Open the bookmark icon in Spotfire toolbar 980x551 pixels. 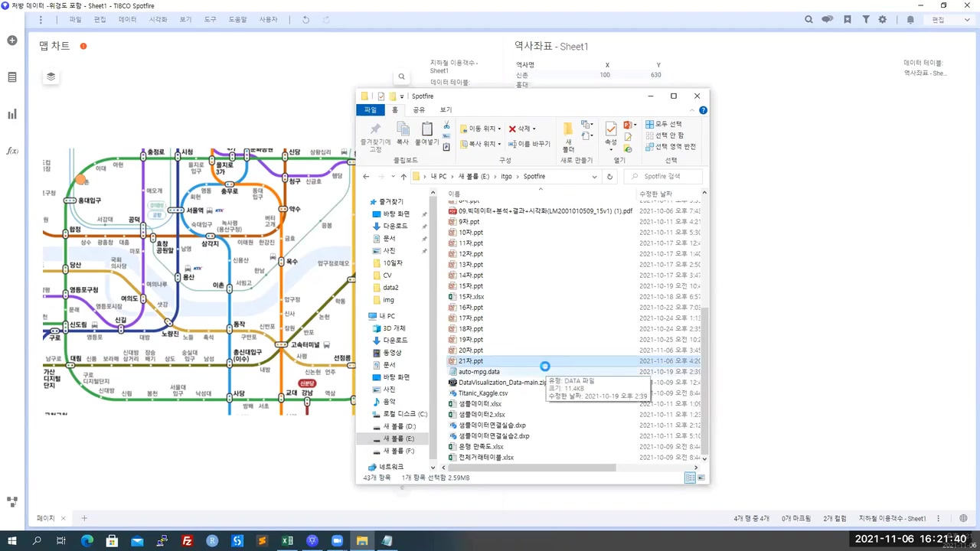click(848, 20)
